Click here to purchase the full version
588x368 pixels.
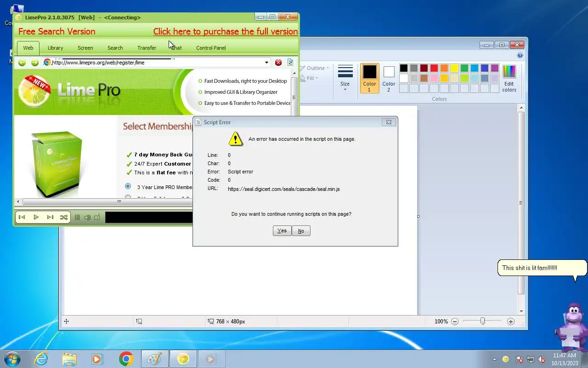pyautogui.click(x=225, y=31)
